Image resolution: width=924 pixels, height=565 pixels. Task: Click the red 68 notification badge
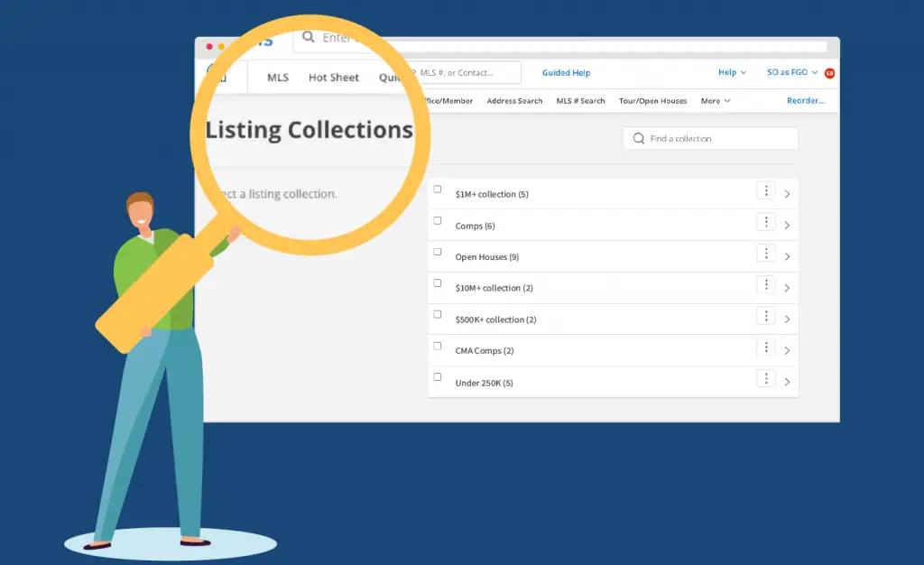(x=829, y=73)
